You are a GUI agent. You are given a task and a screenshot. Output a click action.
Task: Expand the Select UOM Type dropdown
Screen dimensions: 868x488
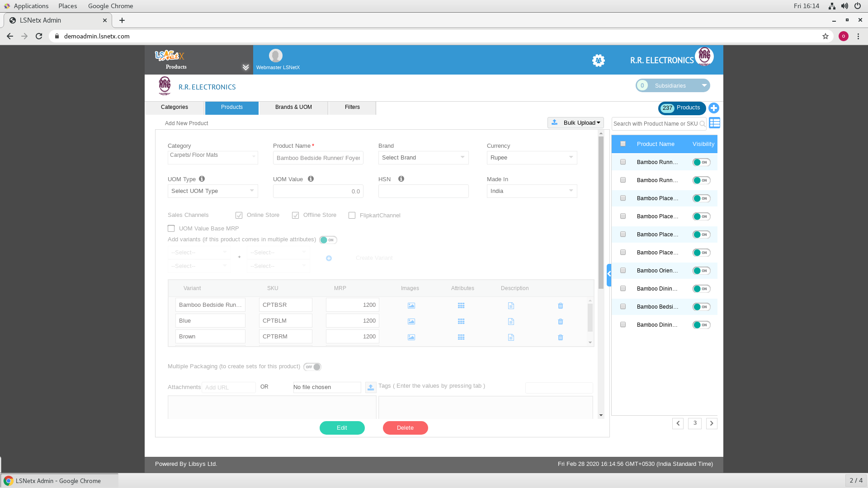212,191
